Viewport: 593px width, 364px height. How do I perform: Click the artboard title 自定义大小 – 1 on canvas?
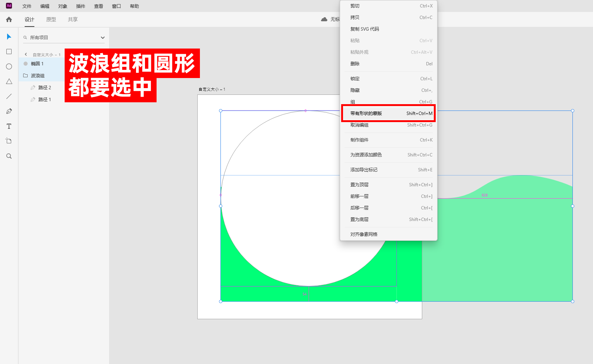[212, 90]
